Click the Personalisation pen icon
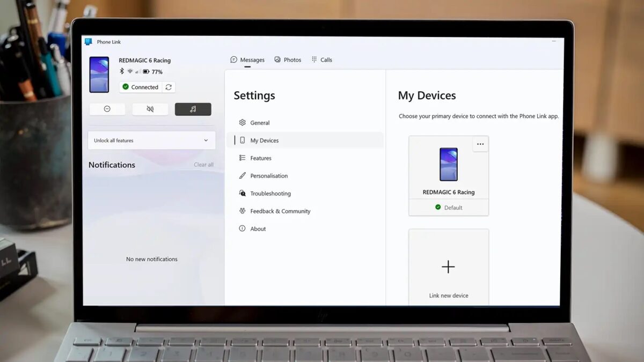 242,176
